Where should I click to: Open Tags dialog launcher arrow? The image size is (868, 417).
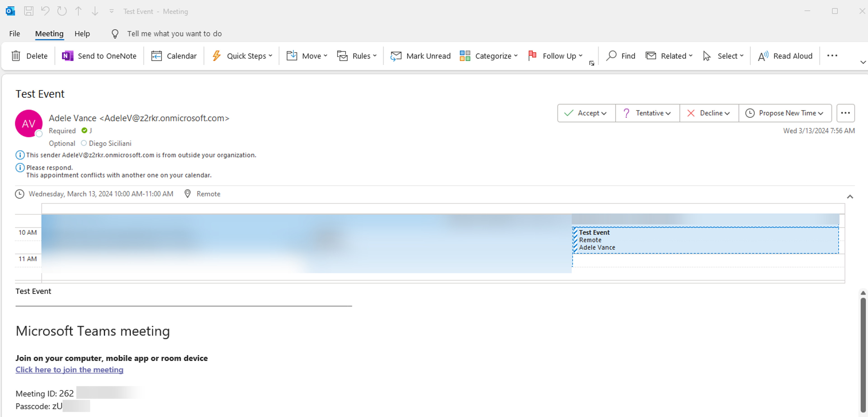coord(592,63)
